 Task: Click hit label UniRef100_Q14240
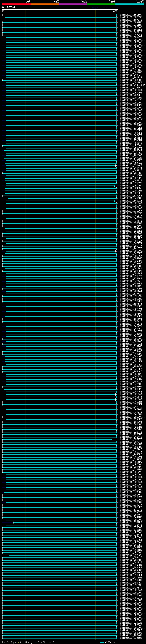pos(131,87)
